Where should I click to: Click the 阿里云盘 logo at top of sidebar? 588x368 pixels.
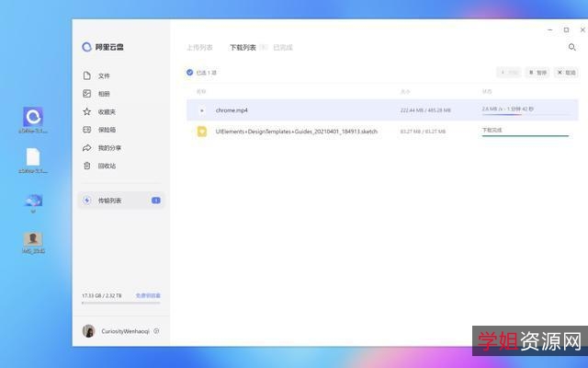coord(103,47)
